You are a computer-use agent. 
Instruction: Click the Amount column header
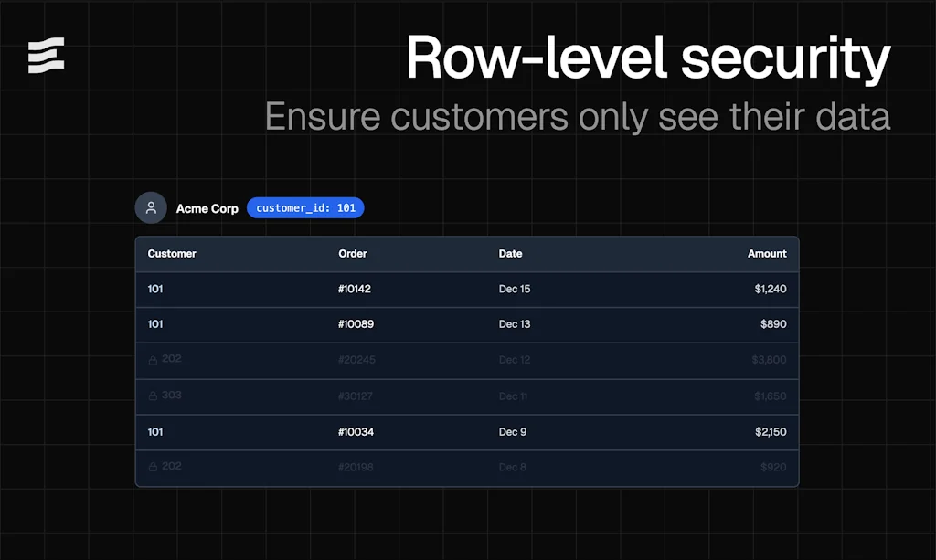[x=767, y=253]
